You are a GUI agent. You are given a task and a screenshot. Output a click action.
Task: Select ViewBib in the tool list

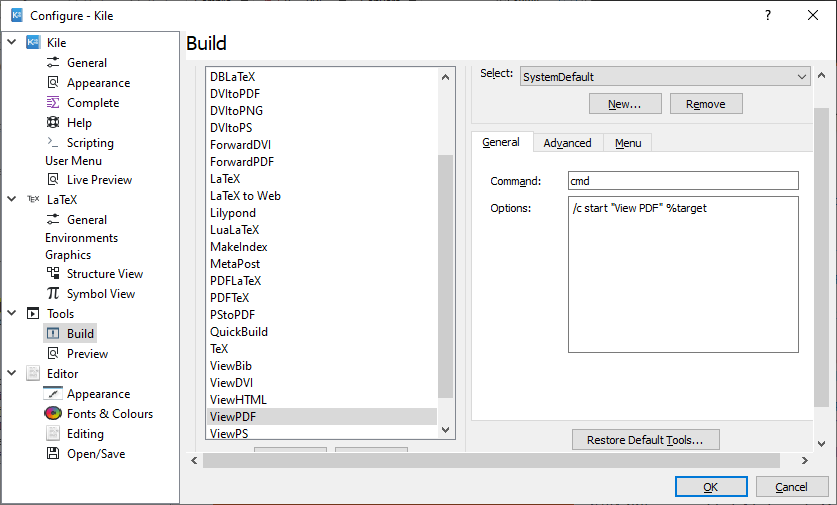[322, 366]
